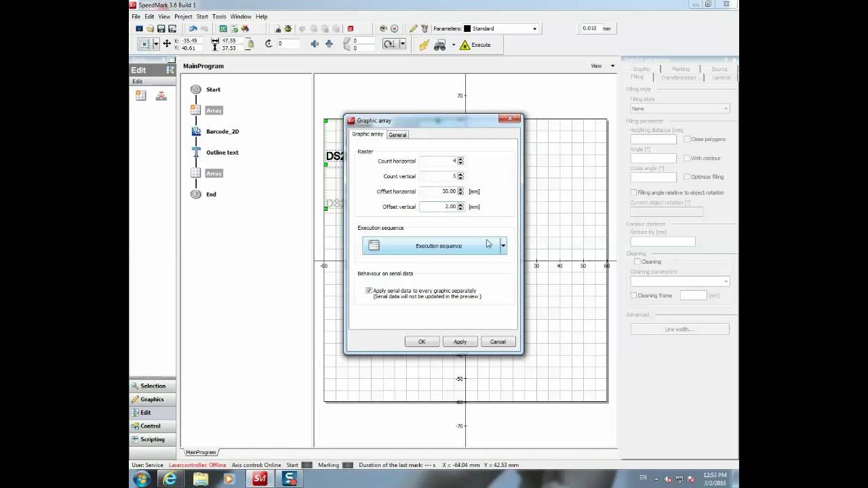
Task: Click OK in Graphic array dialog
Action: coord(422,342)
